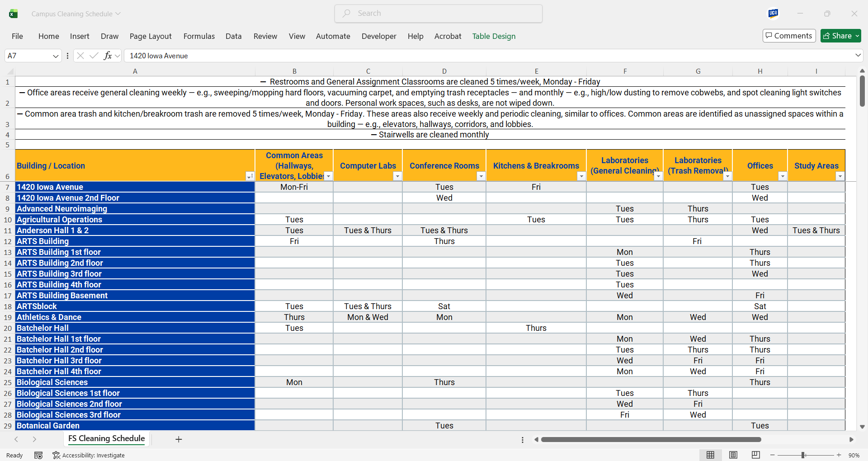The height and width of the screenshot is (461, 868).
Task: Open Conference Rooms filter dropdown
Action: pyautogui.click(x=481, y=176)
